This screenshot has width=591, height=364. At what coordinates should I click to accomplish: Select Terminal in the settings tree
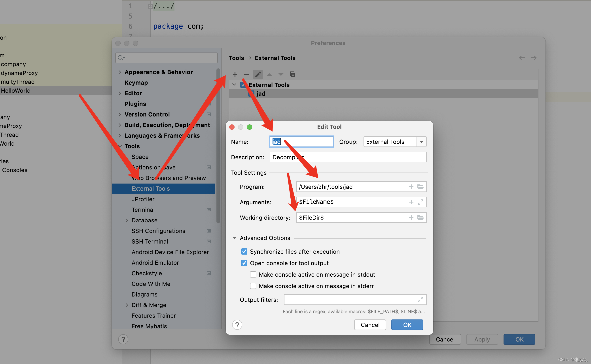click(143, 210)
